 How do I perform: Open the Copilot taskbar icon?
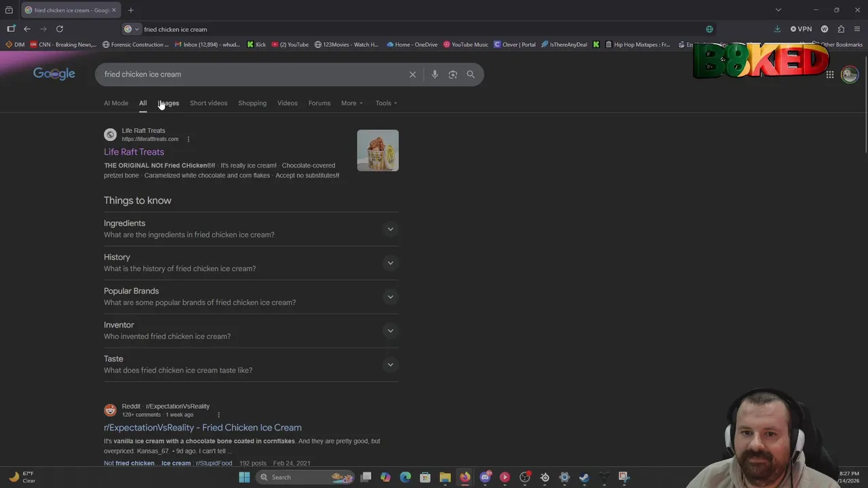386,477
